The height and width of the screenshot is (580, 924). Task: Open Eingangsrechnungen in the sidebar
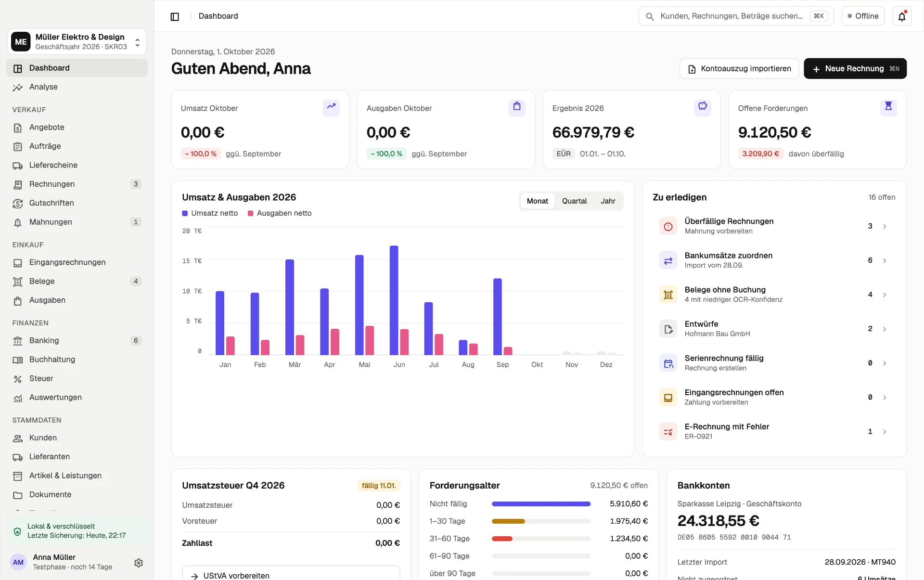[x=77, y=262]
